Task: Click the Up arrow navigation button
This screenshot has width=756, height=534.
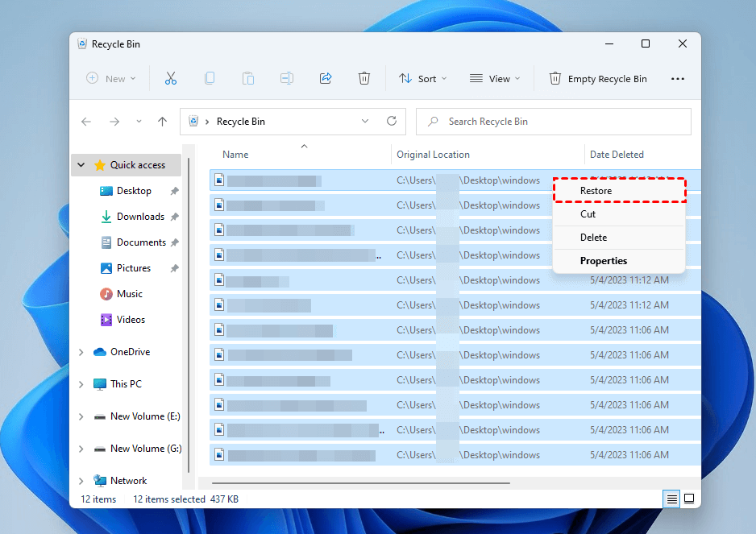Action: point(163,122)
